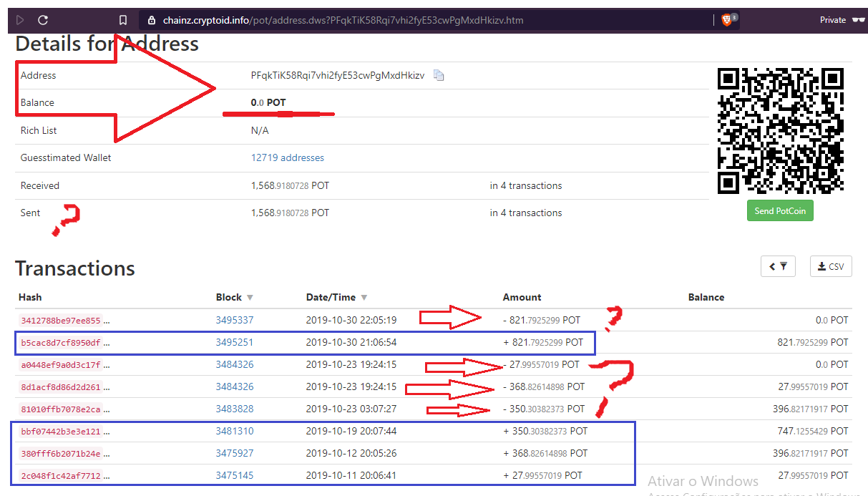
Task: Click amount - 27.99557019 POT
Action: [x=542, y=364]
